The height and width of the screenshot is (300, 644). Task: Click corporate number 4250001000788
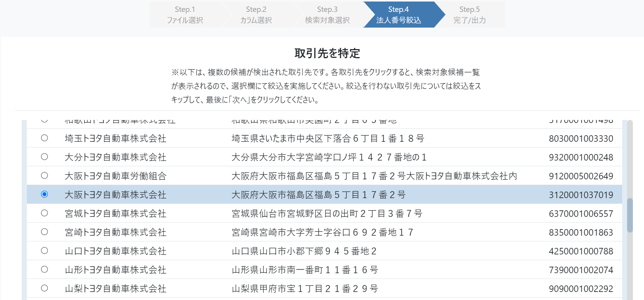pyautogui.click(x=581, y=251)
